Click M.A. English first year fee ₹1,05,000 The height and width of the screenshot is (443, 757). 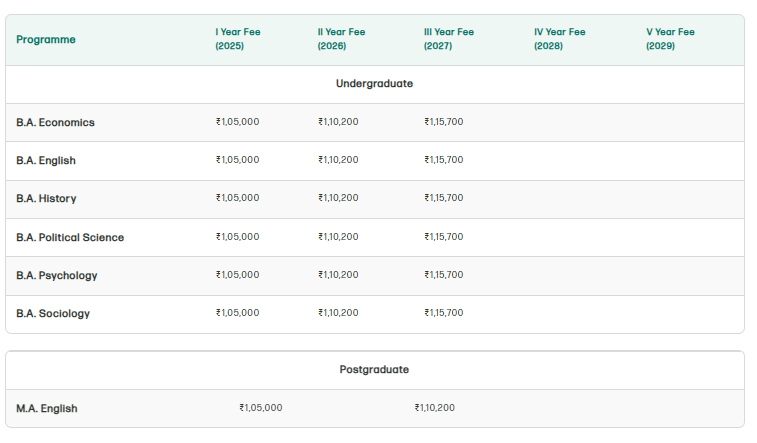(261, 408)
